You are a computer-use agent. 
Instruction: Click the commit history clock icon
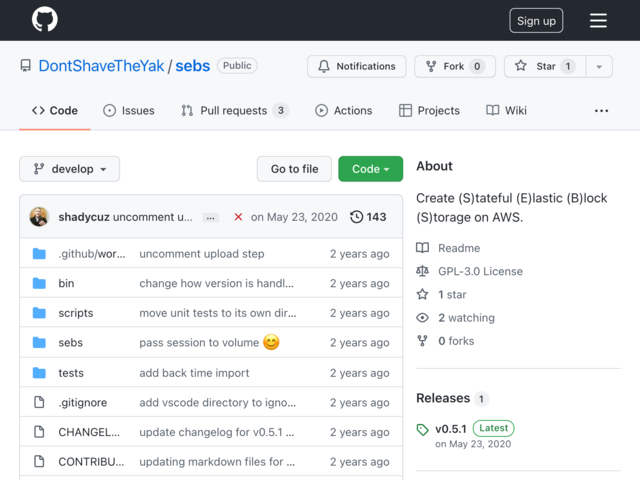click(x=356, y=217)
